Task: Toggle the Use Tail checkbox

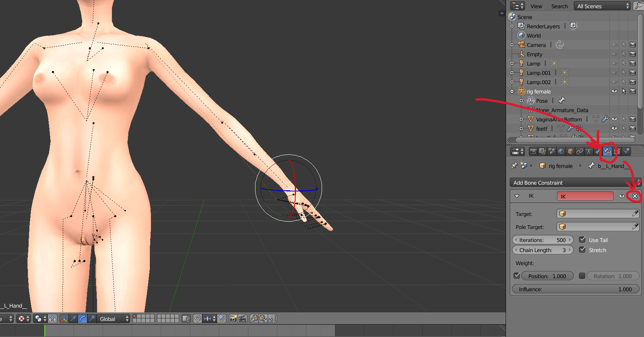Action: (x=583, y=240)
